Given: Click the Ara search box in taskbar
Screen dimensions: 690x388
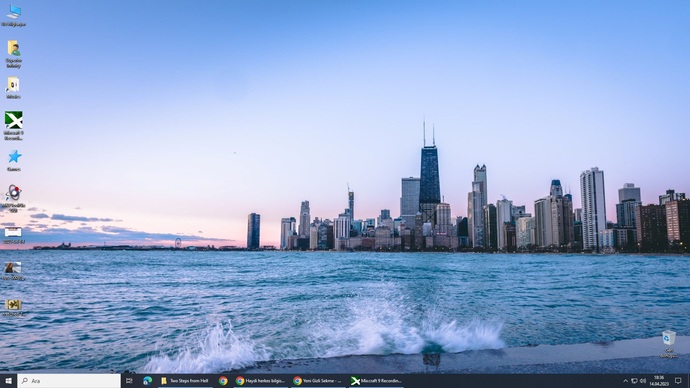Looking at the screenshot, I should (69, 381).
